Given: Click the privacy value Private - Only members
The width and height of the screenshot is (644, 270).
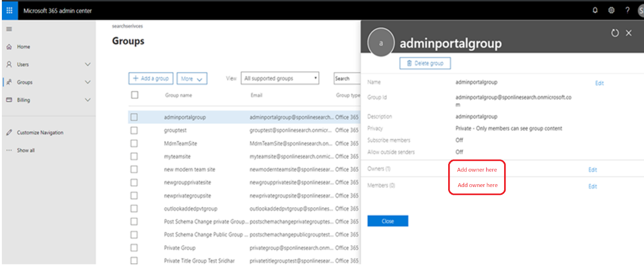Looking at the screenshot, I should coord(509,128).
